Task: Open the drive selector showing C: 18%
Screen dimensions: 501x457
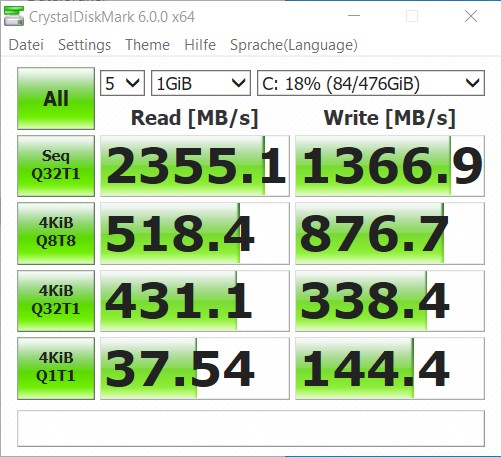Action: 371,83
